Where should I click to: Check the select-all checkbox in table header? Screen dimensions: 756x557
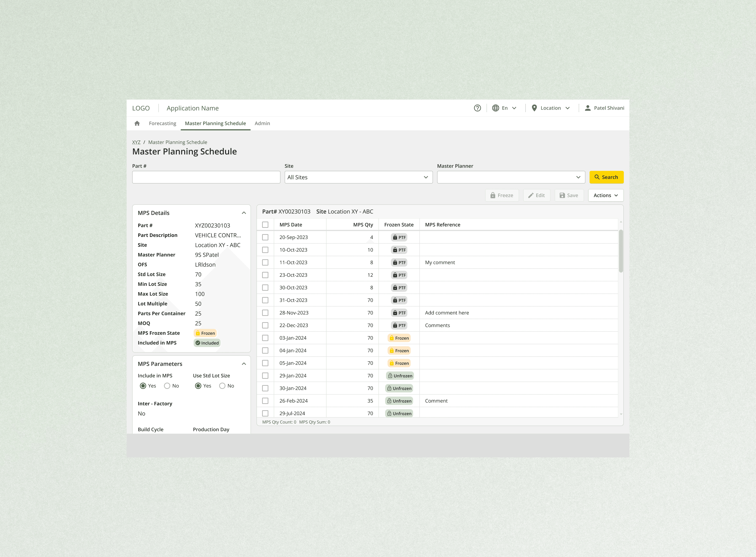click(x=265, y=225)
